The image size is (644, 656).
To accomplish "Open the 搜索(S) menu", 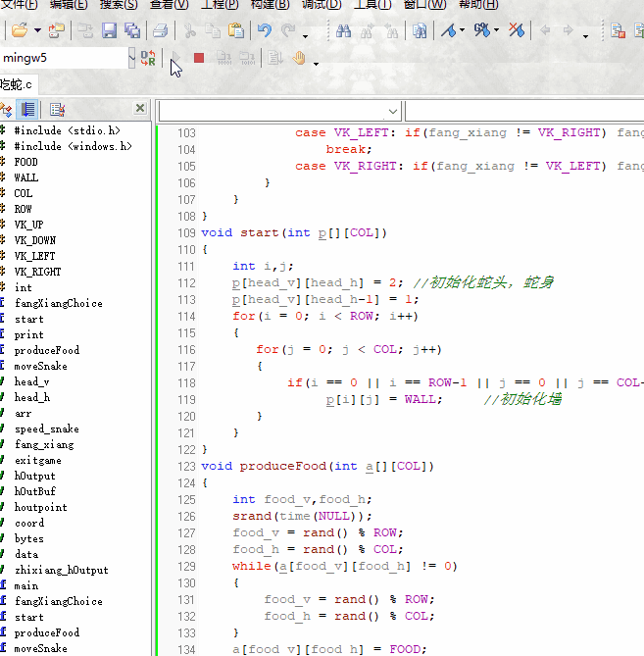I will [x=119, y=5].
